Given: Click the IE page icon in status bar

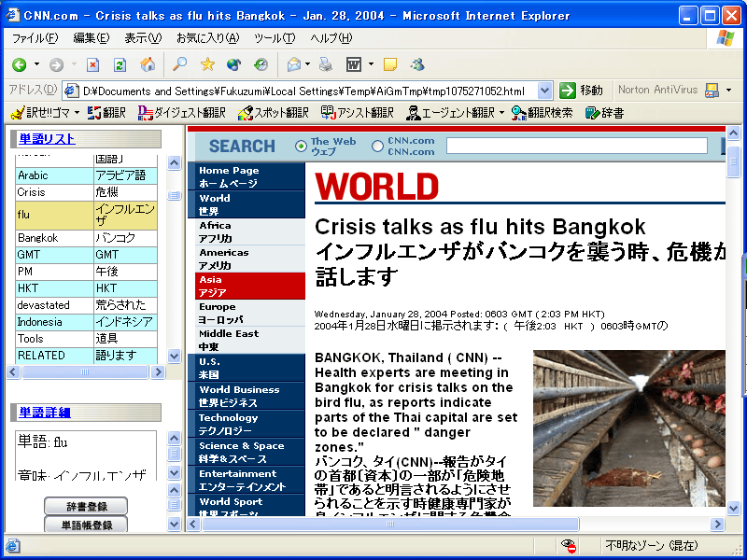Looking at the screenshot, I should coord(13,546).
